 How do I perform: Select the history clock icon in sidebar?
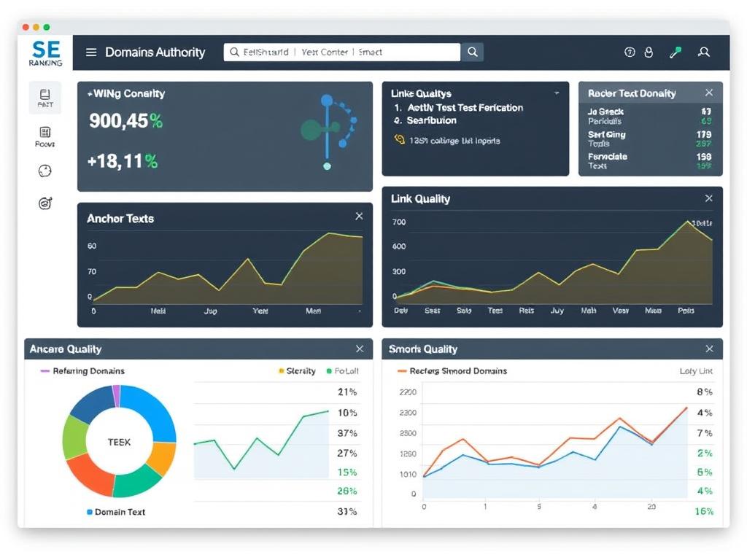(x=44, y=170)
